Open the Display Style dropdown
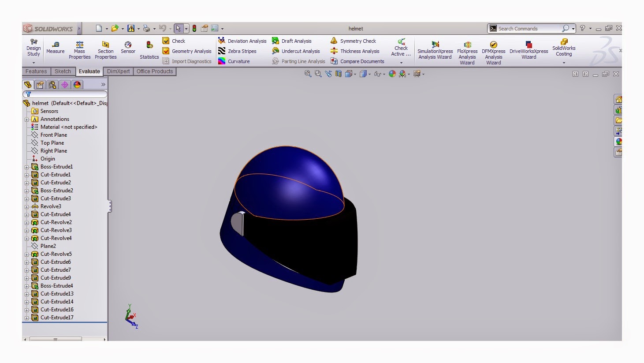 coord(364,74)
